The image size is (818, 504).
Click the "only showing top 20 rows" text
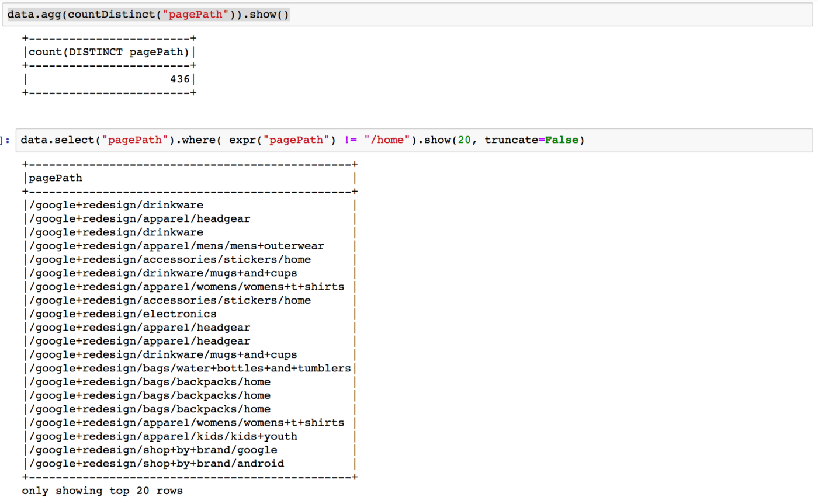[x=102, y=491]
